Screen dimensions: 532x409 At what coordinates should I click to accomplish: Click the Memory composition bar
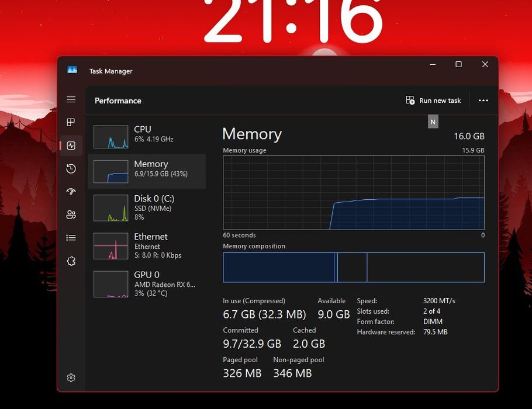[354, 267]
